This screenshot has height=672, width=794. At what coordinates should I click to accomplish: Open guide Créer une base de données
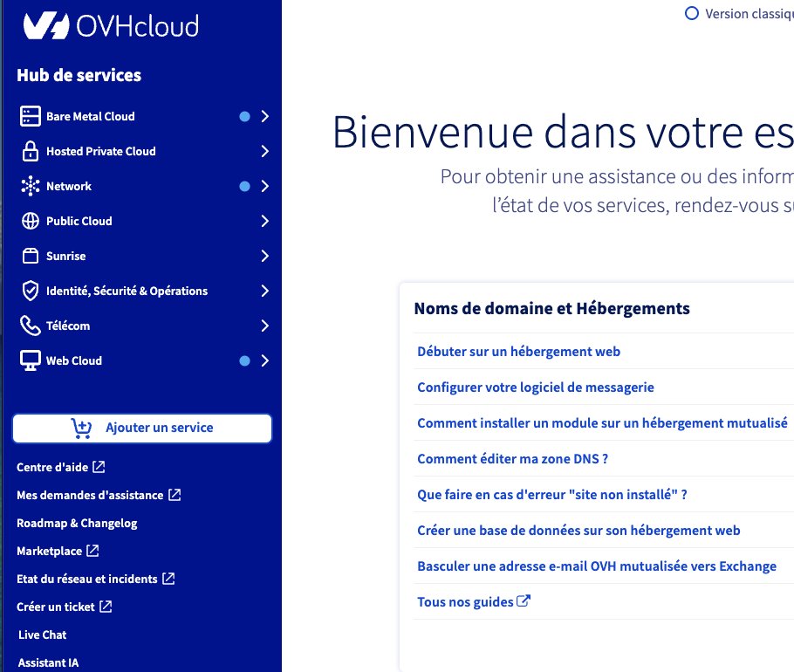point(578,531)
